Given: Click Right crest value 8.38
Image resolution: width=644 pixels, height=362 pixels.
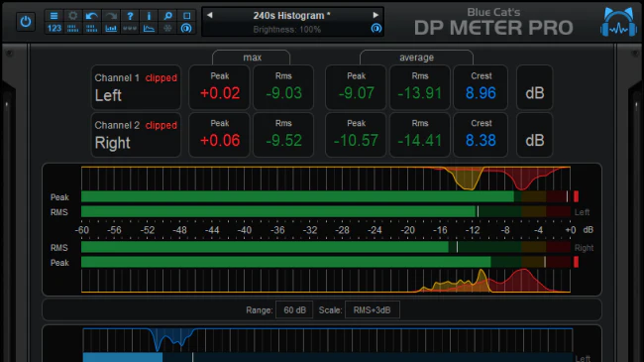Looking at the screenshot, I should (x=481, y=140).
